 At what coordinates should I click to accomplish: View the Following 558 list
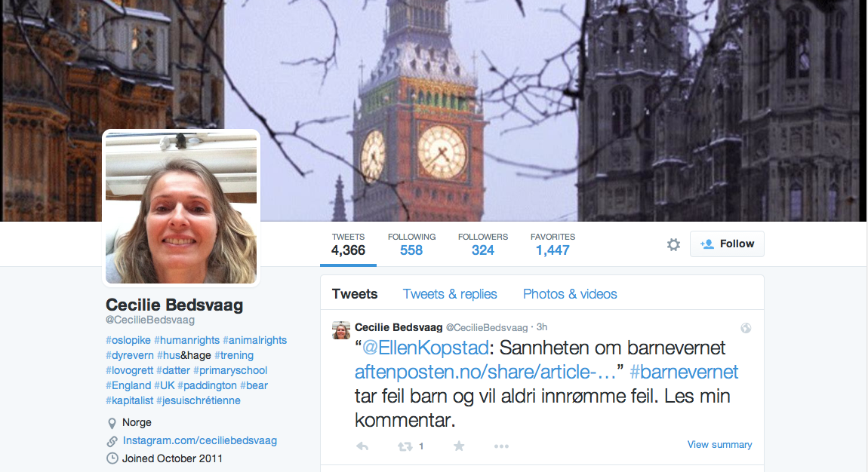click(x=411, y=244)
